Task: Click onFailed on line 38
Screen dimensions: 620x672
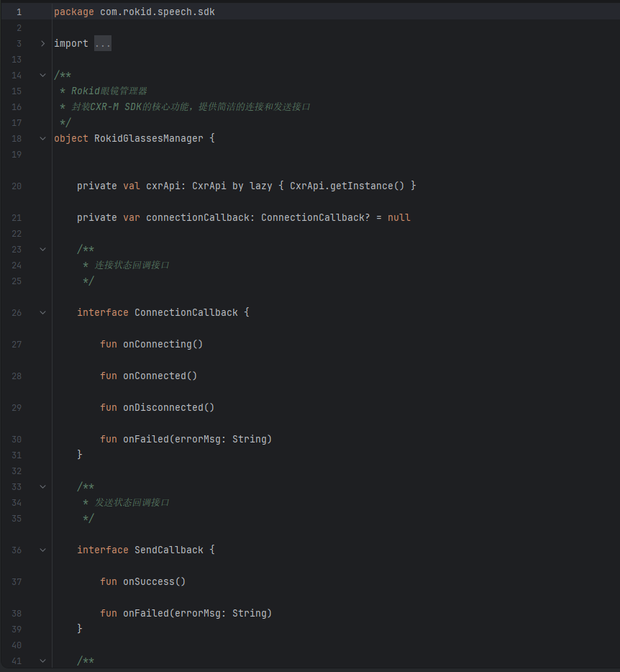Action: click(x=146, y=614)
